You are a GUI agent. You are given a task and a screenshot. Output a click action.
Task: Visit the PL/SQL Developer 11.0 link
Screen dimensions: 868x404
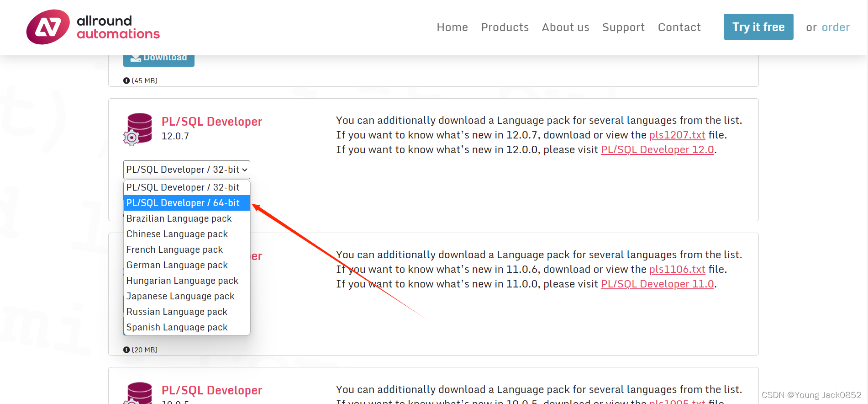pyautogui.click(x=657, y=284)
